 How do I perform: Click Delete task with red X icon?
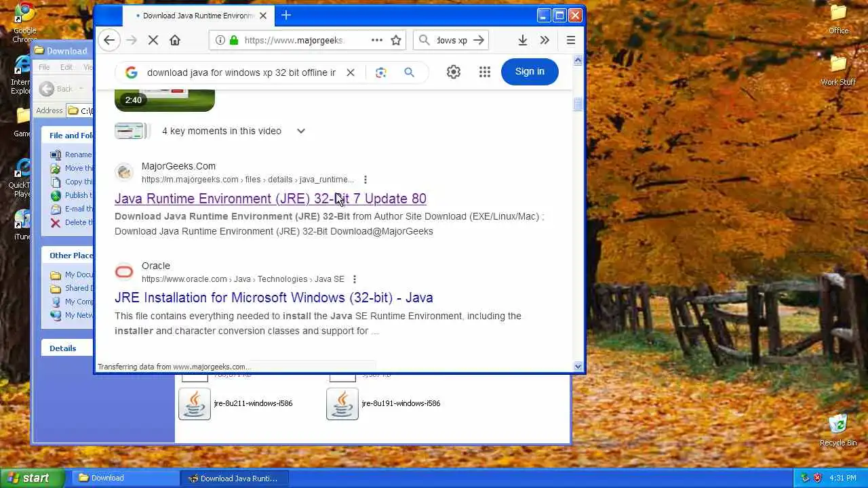pyautogui.click(x=71, y=222)
